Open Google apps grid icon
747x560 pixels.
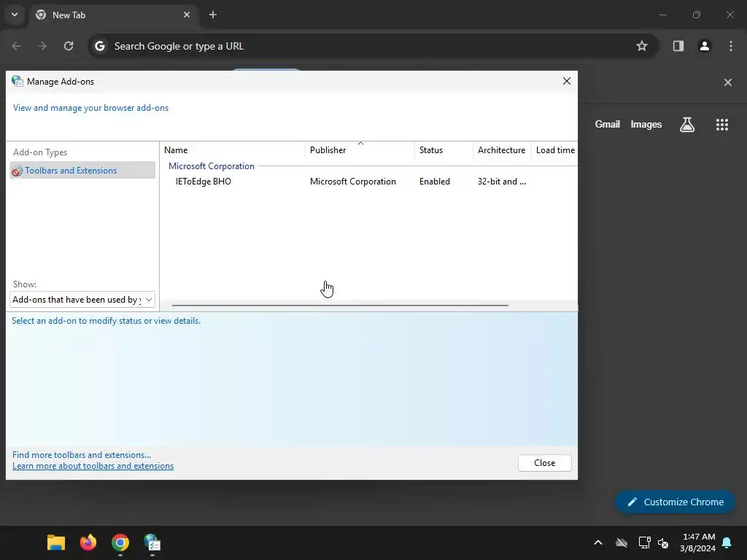pyautogui.click(x=722, y=125)
